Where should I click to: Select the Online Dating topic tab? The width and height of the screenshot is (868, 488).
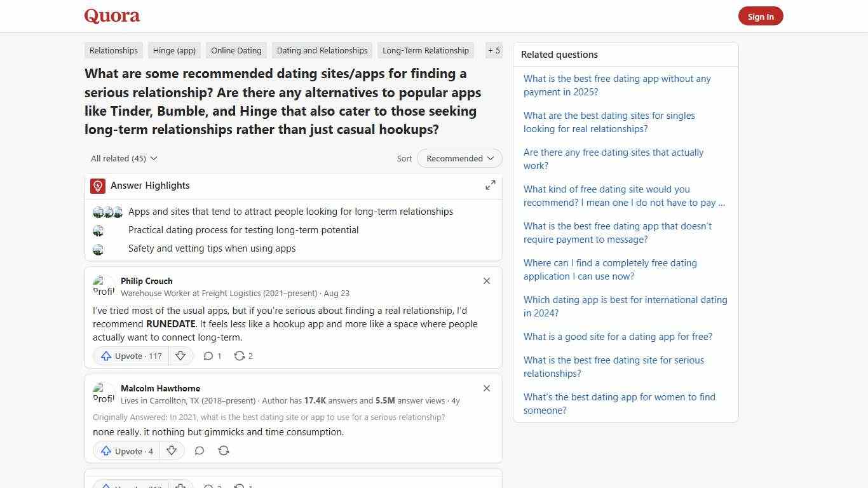236,50
